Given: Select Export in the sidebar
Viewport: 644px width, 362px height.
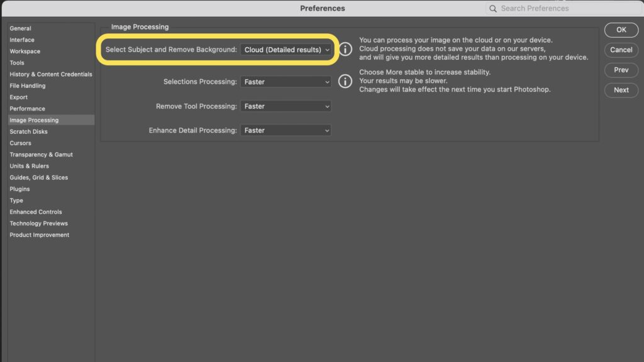Looking at the screenshot, I should 18,97.
